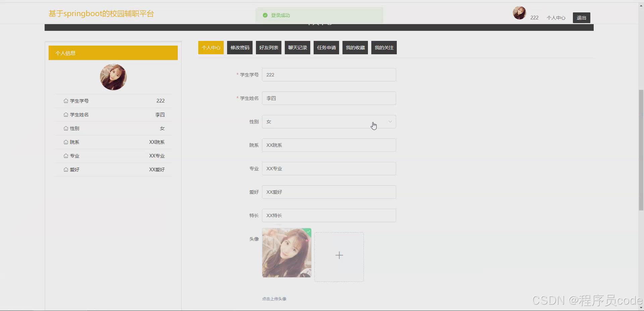Click the sidebar name value 李四
This screenshot has height=311, width=644.
[x=160, y=115]
